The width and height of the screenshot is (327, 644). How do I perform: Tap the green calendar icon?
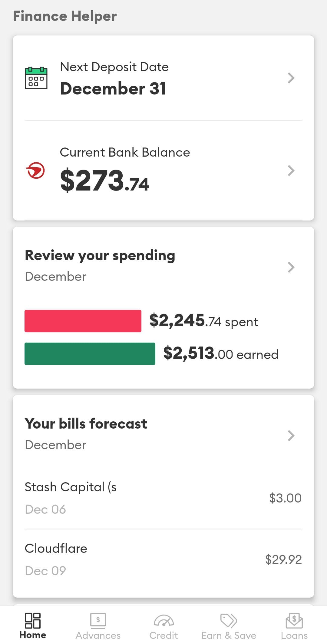(36, 78)
